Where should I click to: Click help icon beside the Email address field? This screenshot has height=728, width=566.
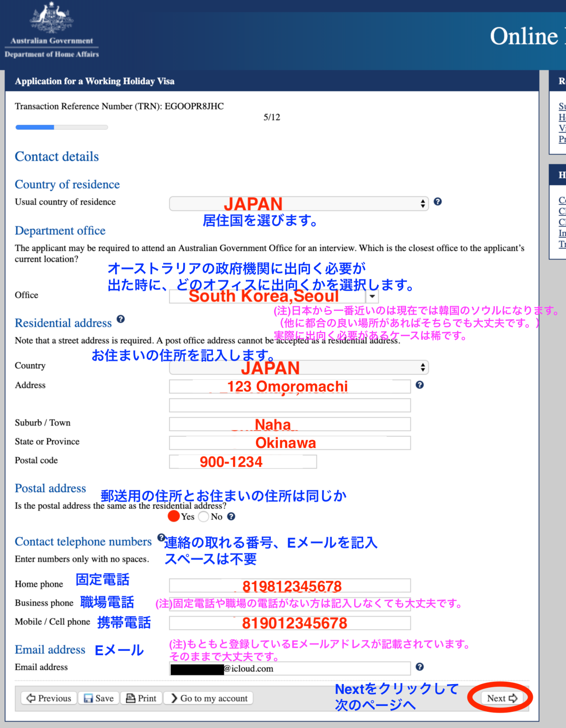tap(420, 667)
